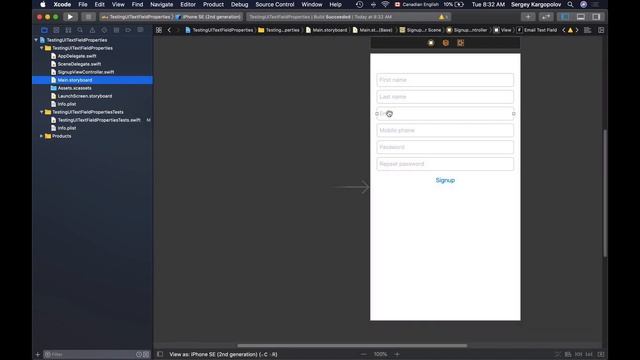640x360 pixels.
Task: Show the Symbol navigator
Action: pos(68,30)
